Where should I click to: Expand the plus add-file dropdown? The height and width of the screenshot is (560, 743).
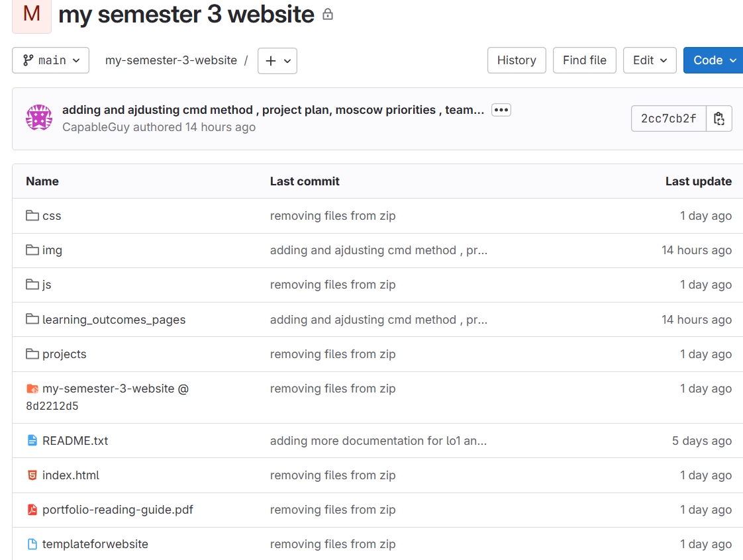coord(277,61)
